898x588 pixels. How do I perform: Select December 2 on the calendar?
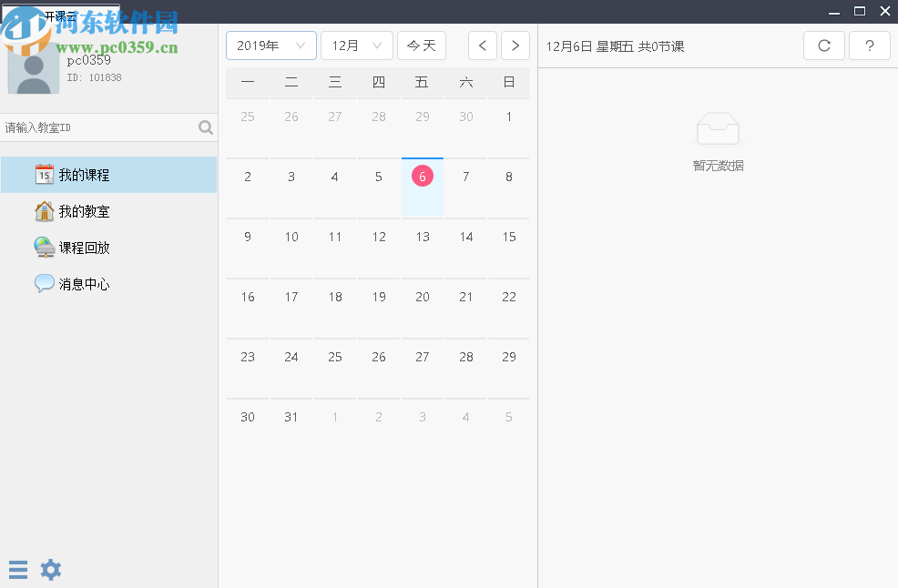(x=248, y=188)
